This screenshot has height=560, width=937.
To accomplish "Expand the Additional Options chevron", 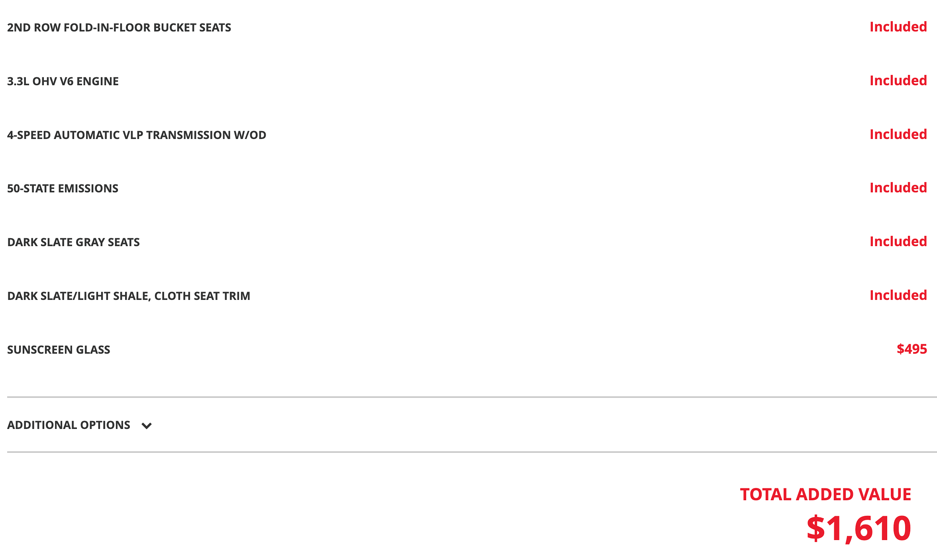I will (x=147, y=426).
